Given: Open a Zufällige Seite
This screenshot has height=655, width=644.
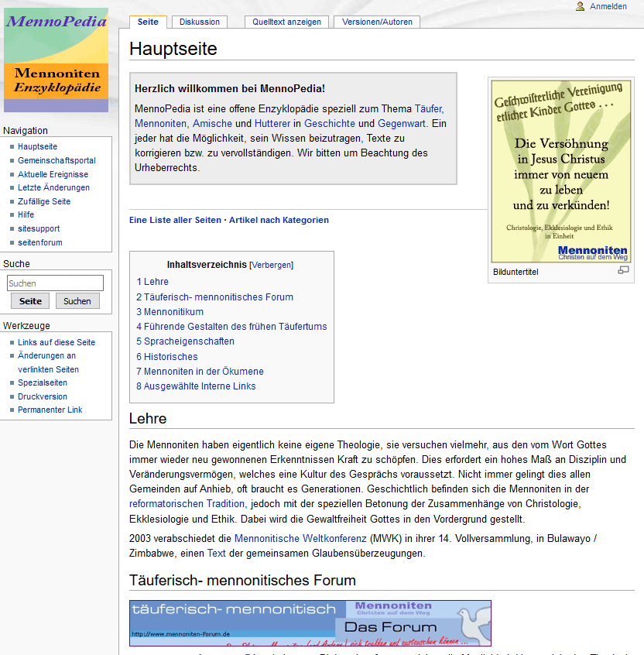Looking at the screenshot, I should [x=44, y=201].
